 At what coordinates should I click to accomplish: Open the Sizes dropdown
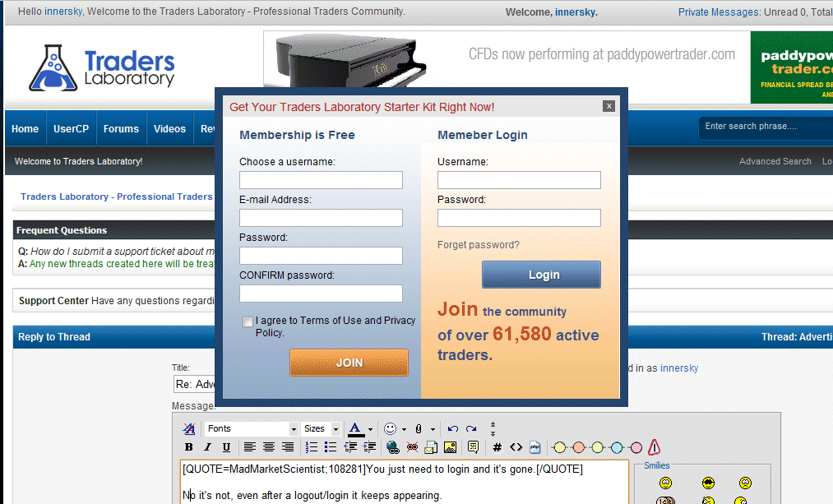pos(321,428)
